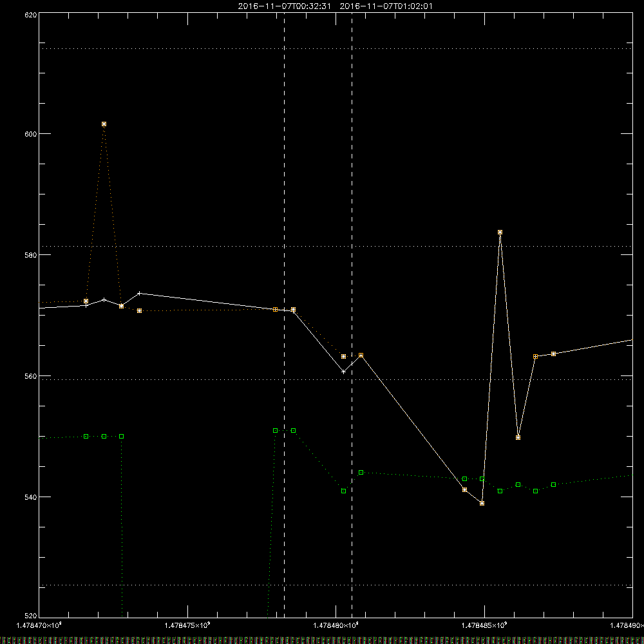Pick the lowest orange data point near 539
The width and height of the screenshot is (644, 644).
tap(482, 503)
